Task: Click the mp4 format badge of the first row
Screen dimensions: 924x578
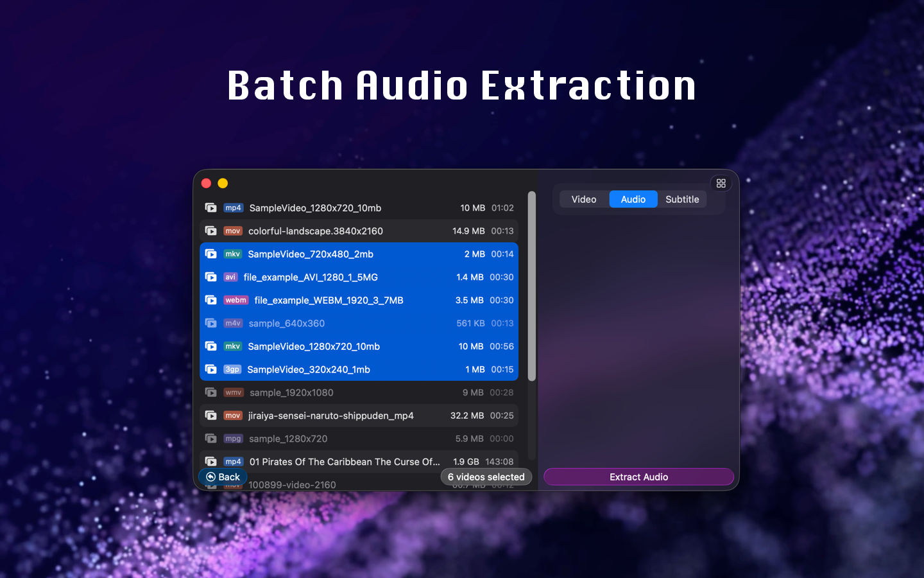Action: coord(233,208)
